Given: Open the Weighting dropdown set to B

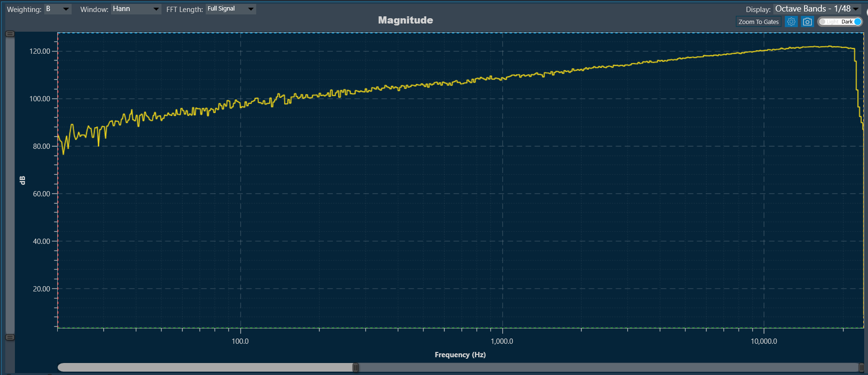Looking at the screenshot, I should (58, 9).
